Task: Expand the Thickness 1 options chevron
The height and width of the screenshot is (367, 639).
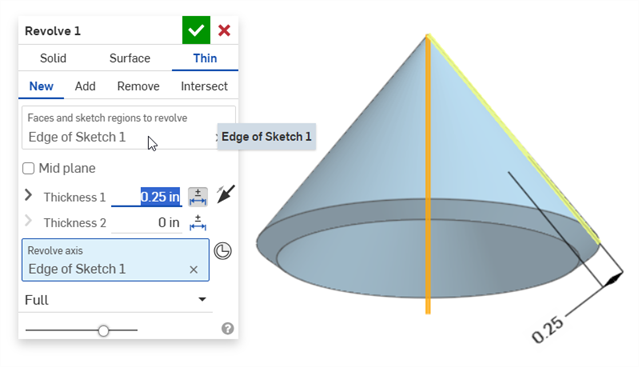Action: (28, 195)
